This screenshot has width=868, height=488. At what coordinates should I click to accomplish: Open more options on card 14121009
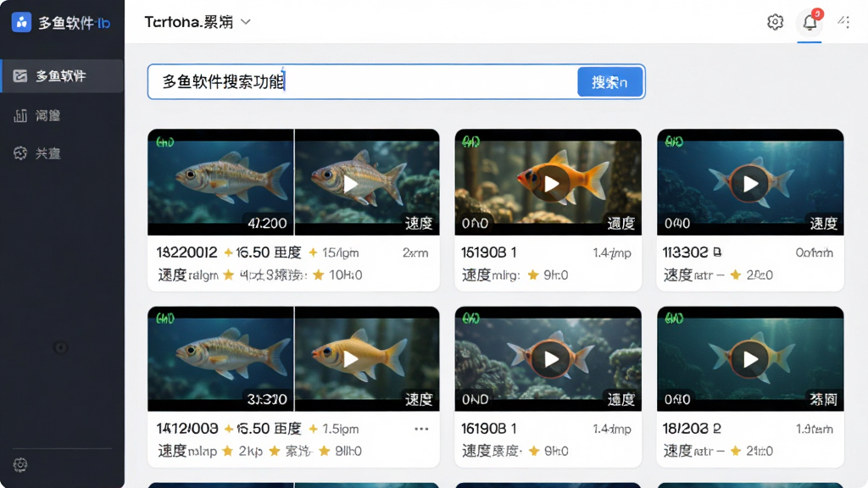click(421, 429)
